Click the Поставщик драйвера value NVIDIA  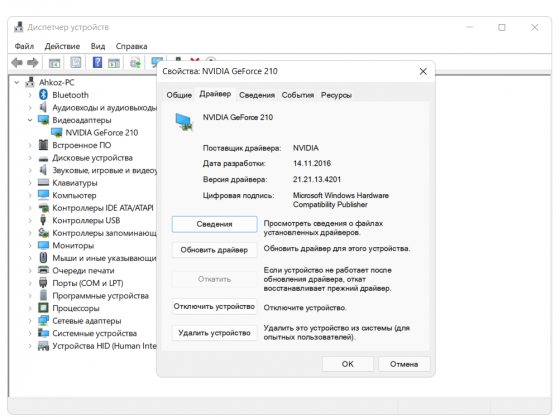306,148
